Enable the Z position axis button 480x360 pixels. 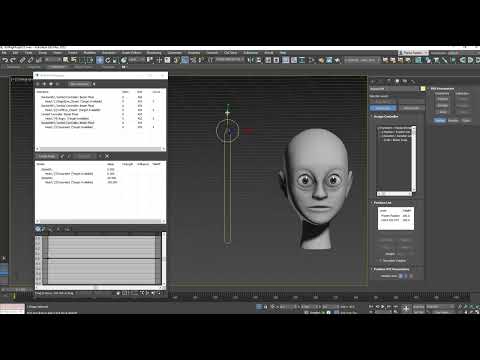[x=411, y=276]
